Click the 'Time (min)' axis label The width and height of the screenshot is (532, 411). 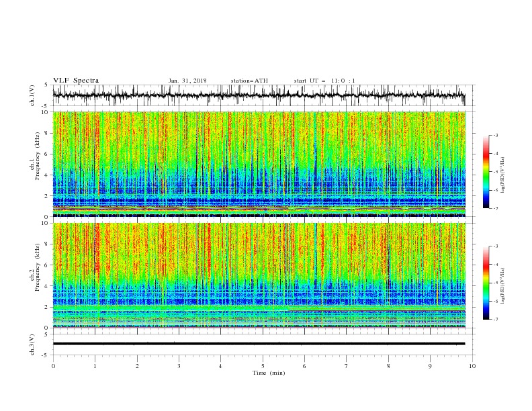point(269,373)
